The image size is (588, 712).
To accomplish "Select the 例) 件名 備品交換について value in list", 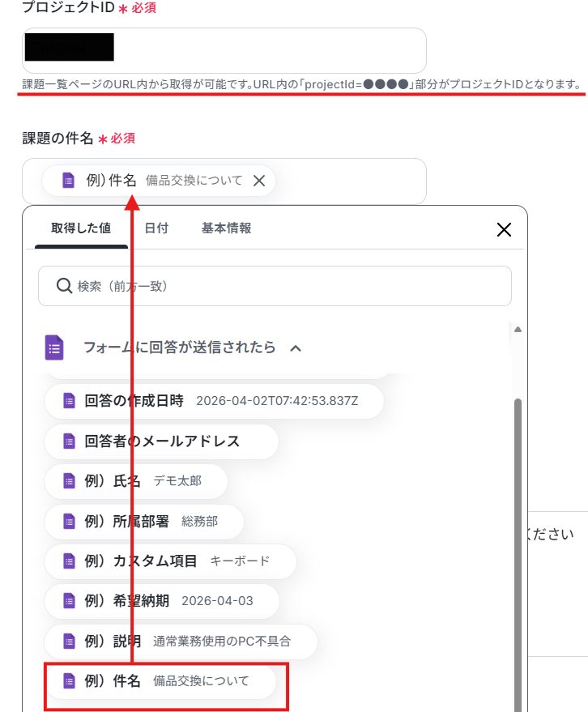I will pos(160,681).
